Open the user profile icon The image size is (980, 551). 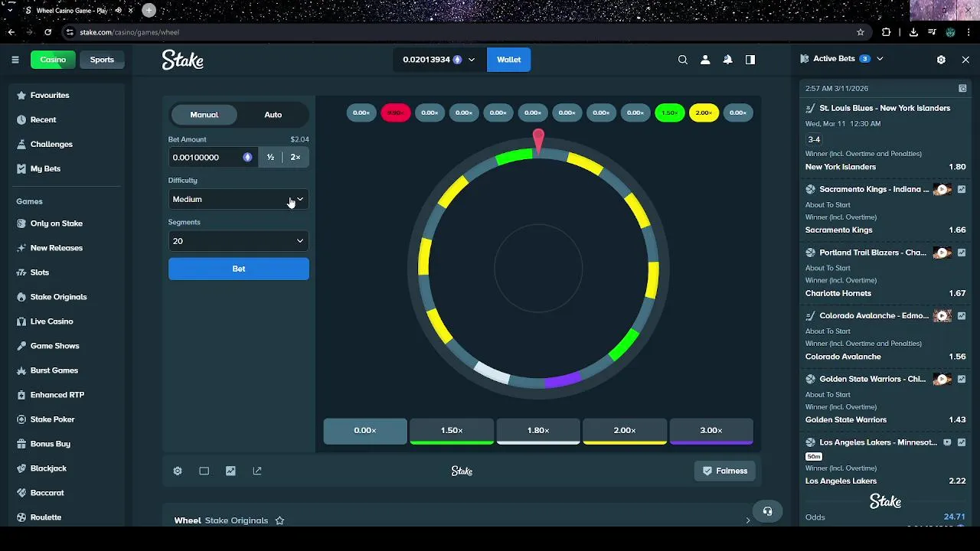[x=705, y=60]
